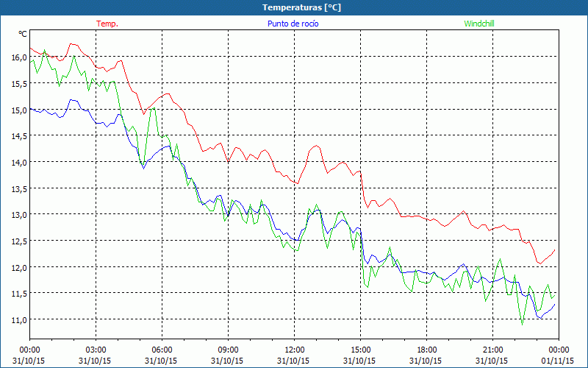Click the 12:00 time axis label
This screenshot has width=588, height=368.
(295, 350)
